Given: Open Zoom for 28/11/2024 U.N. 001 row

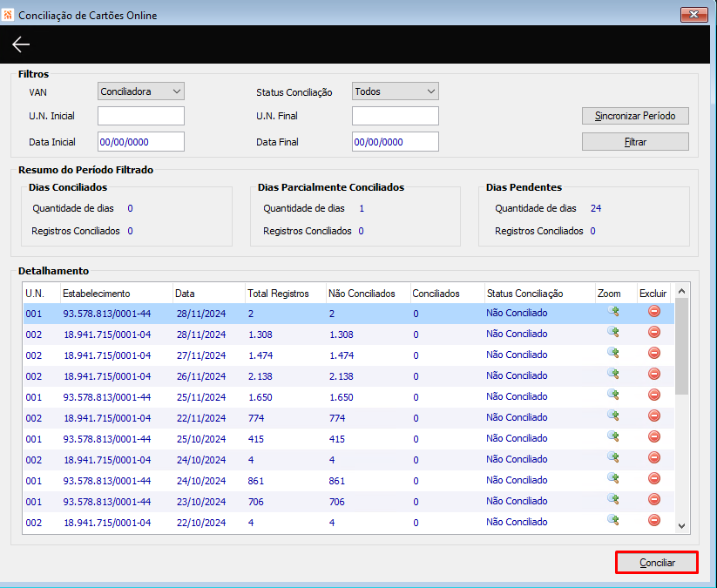Looking at the screenshot, I should (x=613, y=311).
